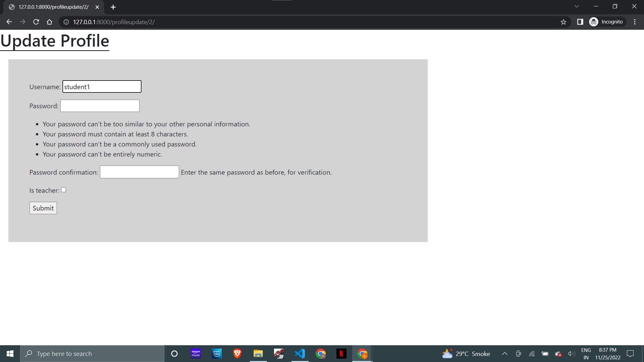Click the Password confirmation field
The height and width of the screenshot is (362, 644).
139,172
